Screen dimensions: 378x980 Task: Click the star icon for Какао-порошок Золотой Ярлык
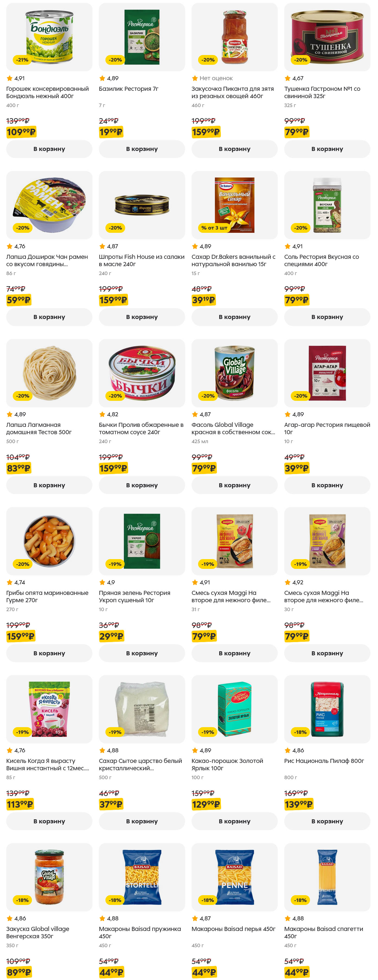click(195, 750)
